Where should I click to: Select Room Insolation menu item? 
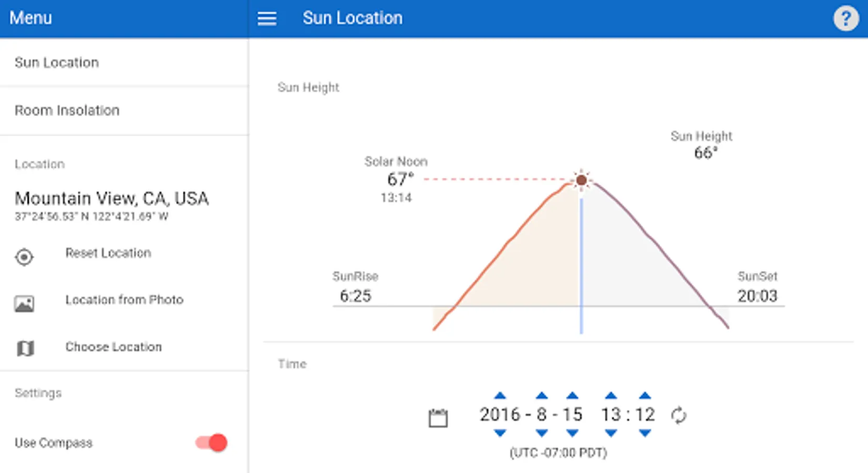coord(67,110)
